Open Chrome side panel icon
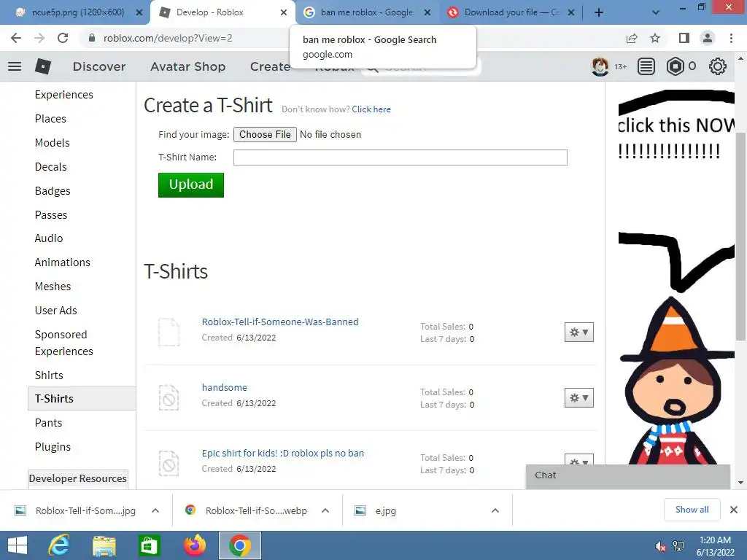Viewport: 747px width, 560px height. click(684, 38)
